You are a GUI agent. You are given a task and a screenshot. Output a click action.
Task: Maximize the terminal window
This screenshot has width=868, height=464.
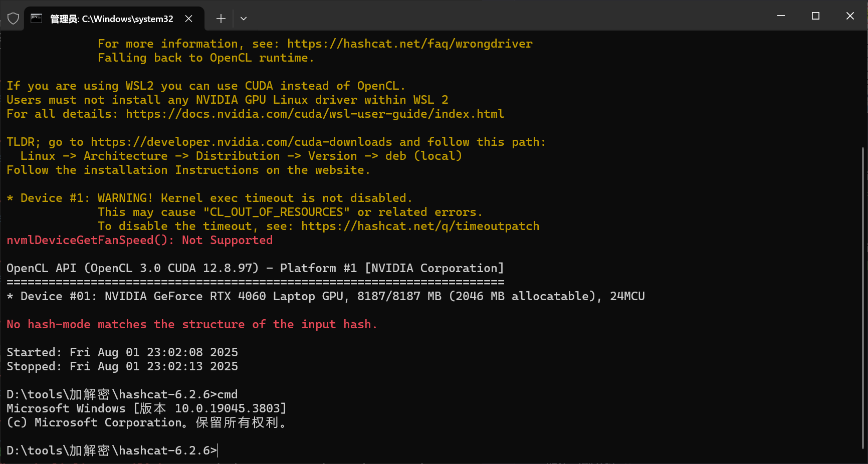(x=815, y=16)
